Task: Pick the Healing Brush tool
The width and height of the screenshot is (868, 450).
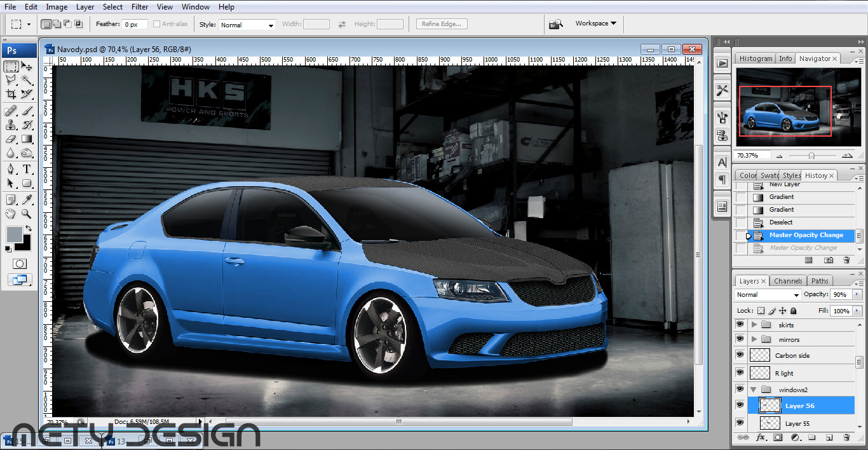Action: 11,111
